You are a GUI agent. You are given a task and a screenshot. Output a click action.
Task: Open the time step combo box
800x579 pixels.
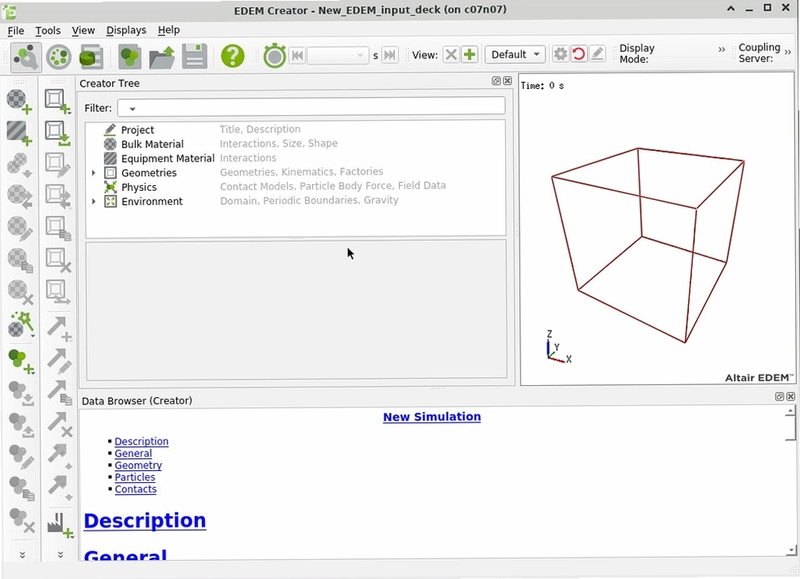pyautogui.click(x=337, y=55)
